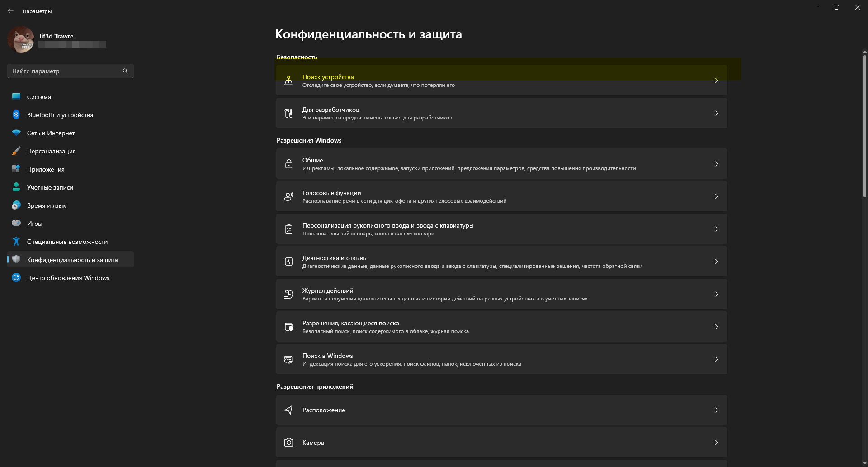Open Поиск устройства settings
The image size is (868, 467).
(x=502, y=81)
